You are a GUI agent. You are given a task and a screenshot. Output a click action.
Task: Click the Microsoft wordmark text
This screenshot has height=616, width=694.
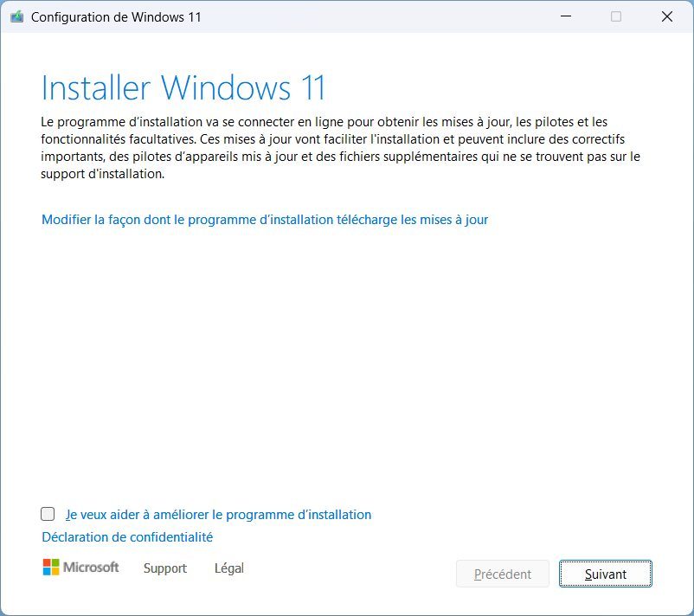[93, 568]
